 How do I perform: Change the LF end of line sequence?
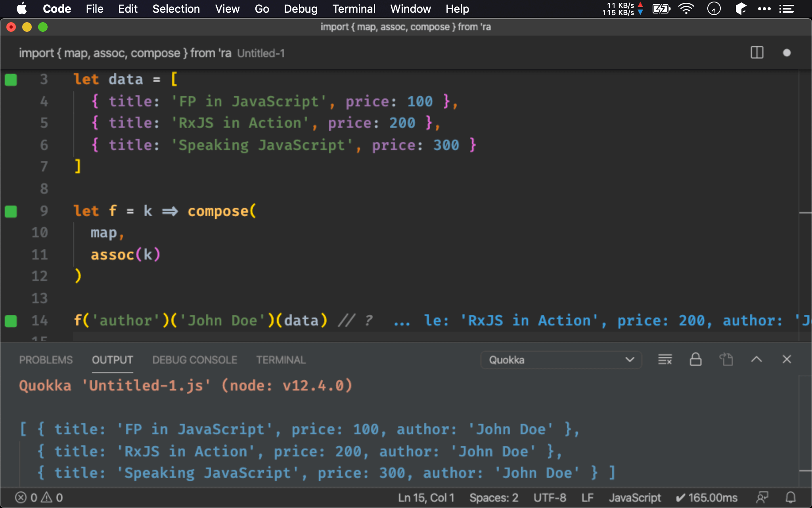point(587,498)
